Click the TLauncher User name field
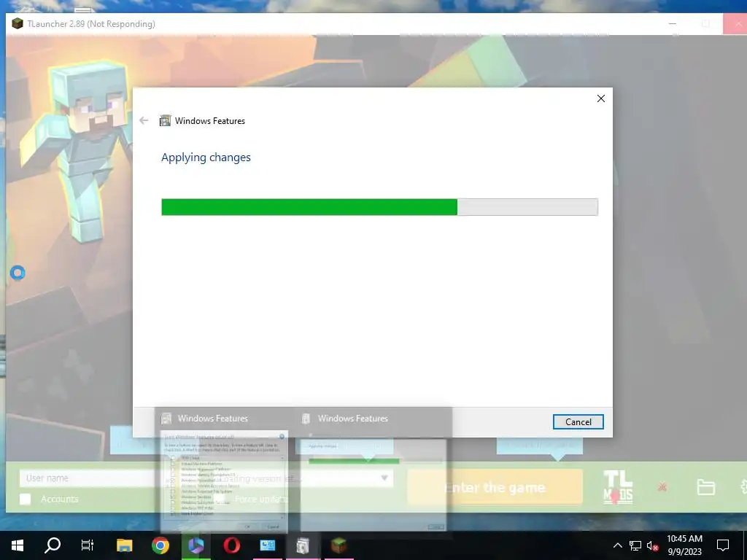 (90, 478)
